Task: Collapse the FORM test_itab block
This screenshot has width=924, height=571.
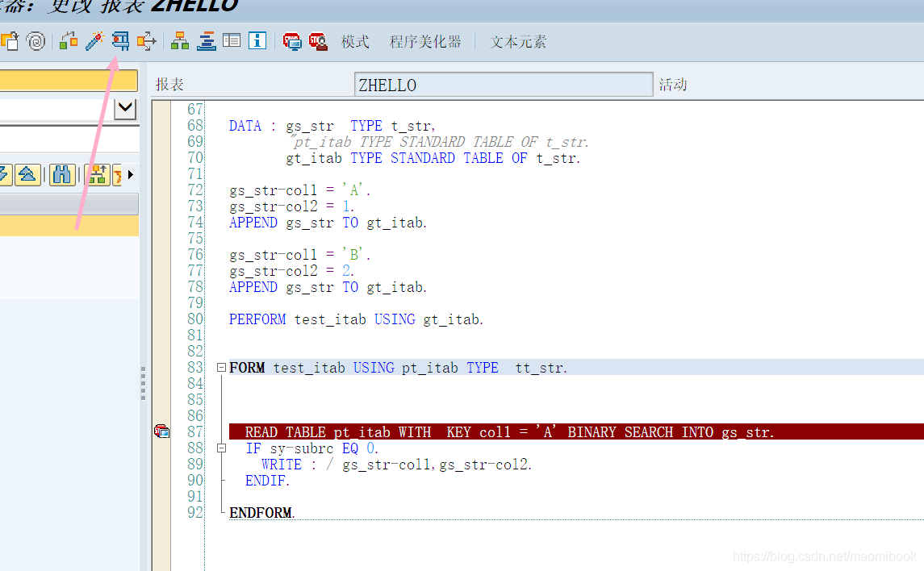Action: pos(222,367)
